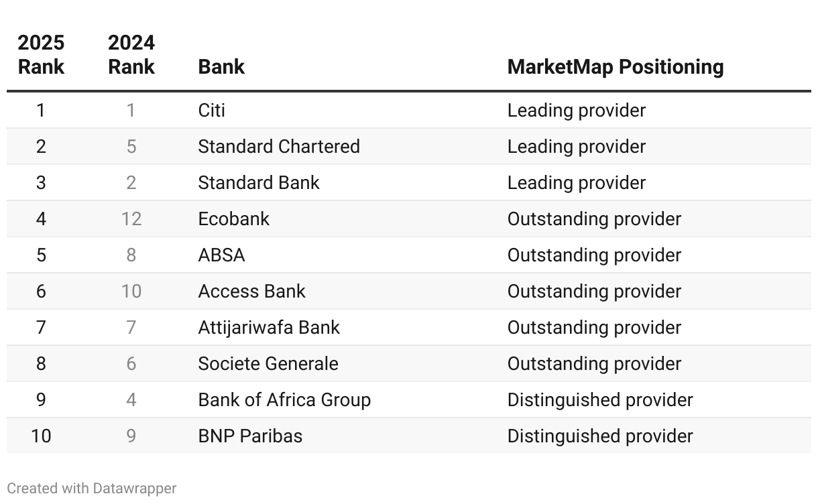Screen dimensions: 818x504
Task: Select the Citi bank name cell
Action: [212, 111]
